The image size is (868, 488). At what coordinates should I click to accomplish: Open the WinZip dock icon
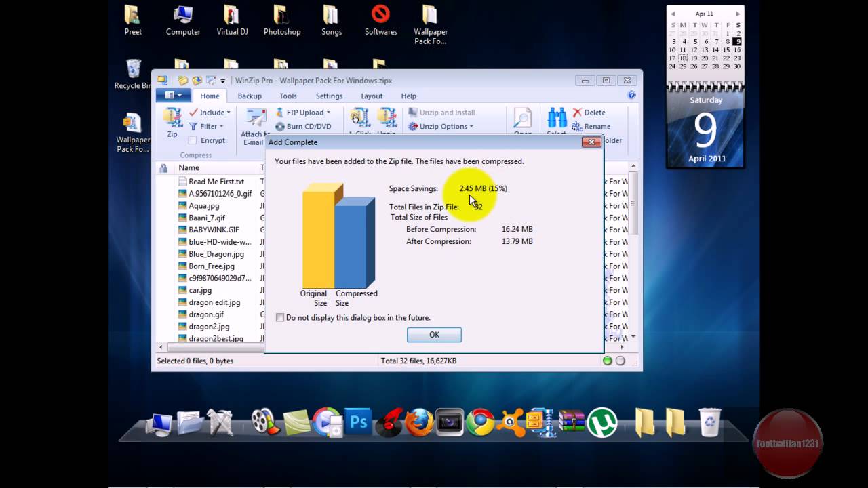541,422
